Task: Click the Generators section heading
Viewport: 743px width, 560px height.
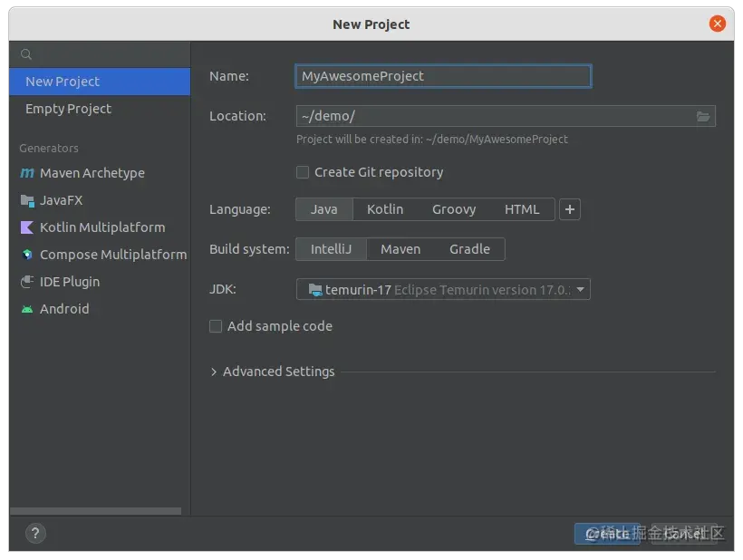Action: (x=49, y=149)
